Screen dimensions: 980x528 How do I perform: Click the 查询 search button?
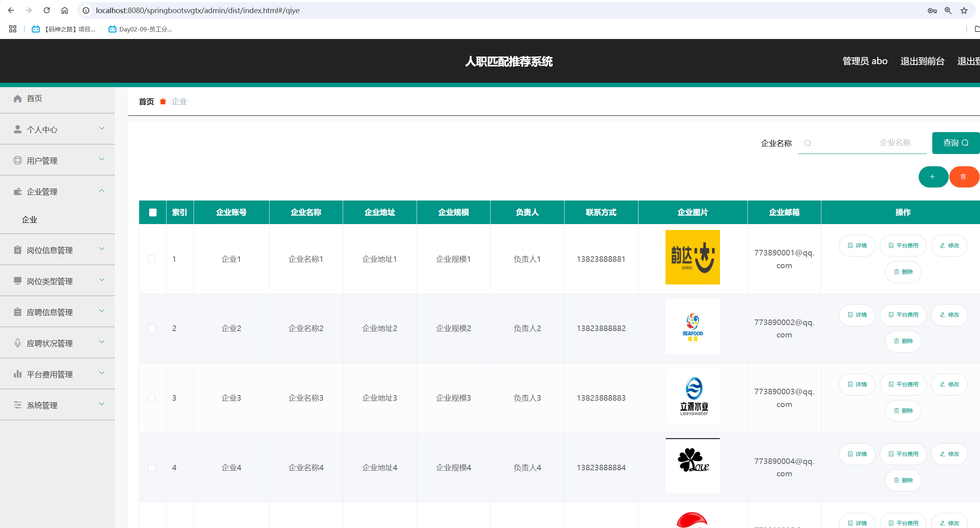(956, 143)
